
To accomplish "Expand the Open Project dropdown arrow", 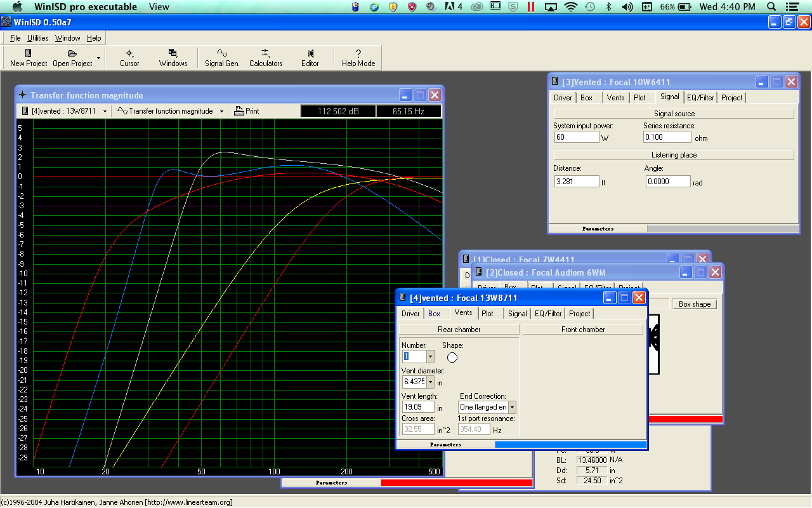I will pyautogui.click(x=98, y=58).
